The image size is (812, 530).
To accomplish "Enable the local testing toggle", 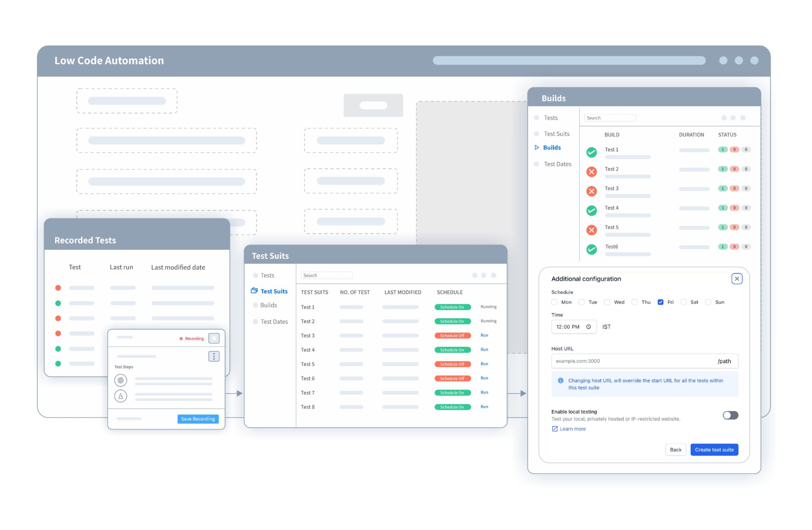I will 730,415.
